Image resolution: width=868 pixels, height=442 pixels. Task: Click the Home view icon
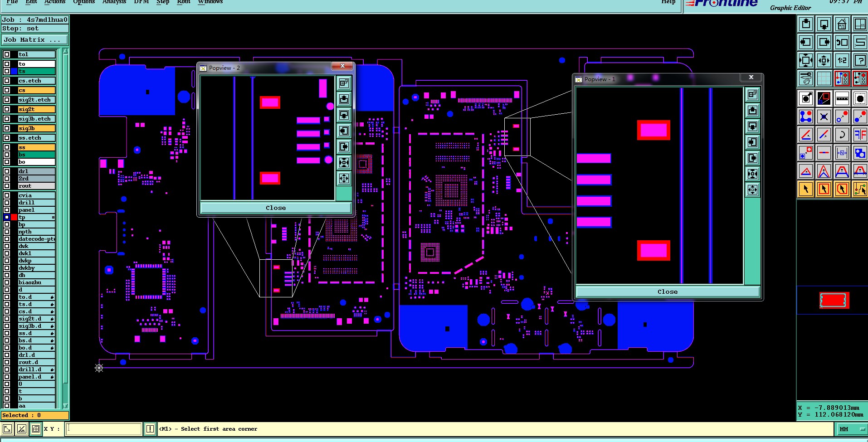(842, 24)
